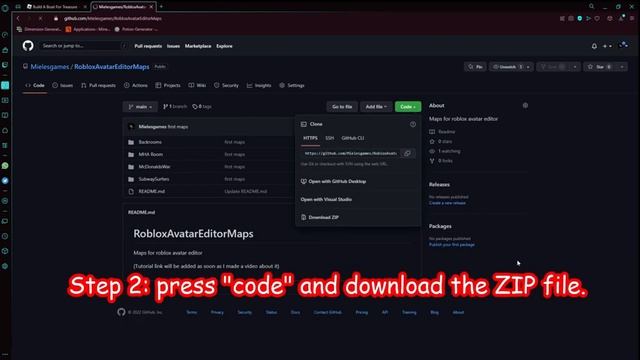Image resolution: width=640 pixels, height=360 pixels.
Task: Open the Mielesgames owner link
Action: point(50,67)
